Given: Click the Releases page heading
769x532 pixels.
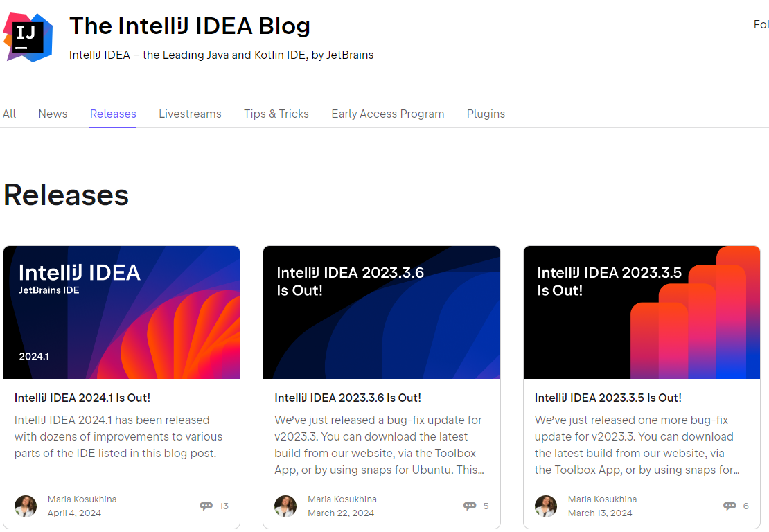Looking at the screenshot, I should tap(67, 195).
